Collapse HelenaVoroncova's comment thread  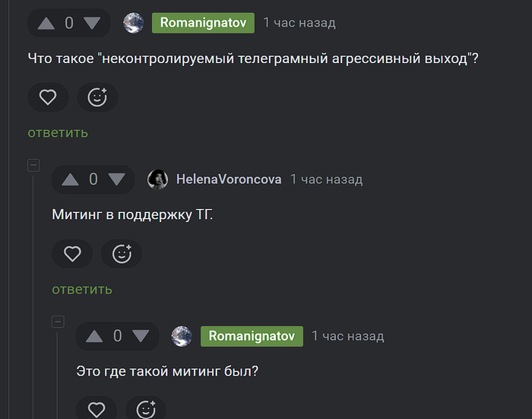point(33,165)
